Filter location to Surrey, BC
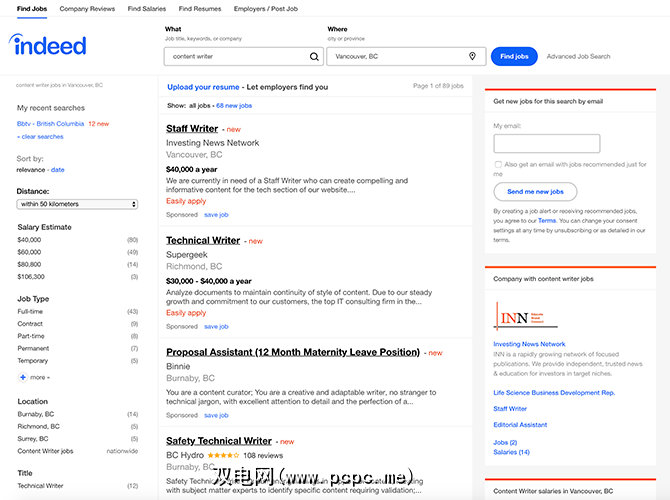 33,439
